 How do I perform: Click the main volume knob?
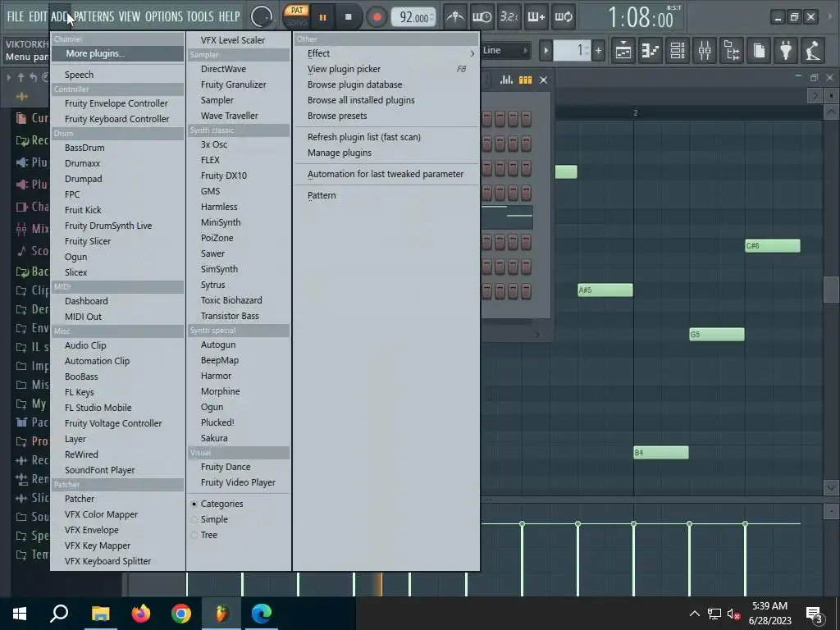click(262, 17)
